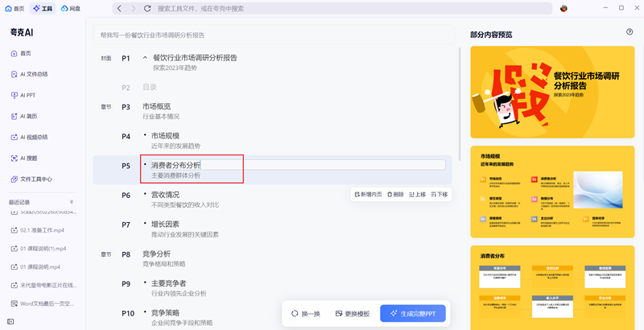Click 换一换 to regenerate outline
Screen dimensions: 644x330
306,314
